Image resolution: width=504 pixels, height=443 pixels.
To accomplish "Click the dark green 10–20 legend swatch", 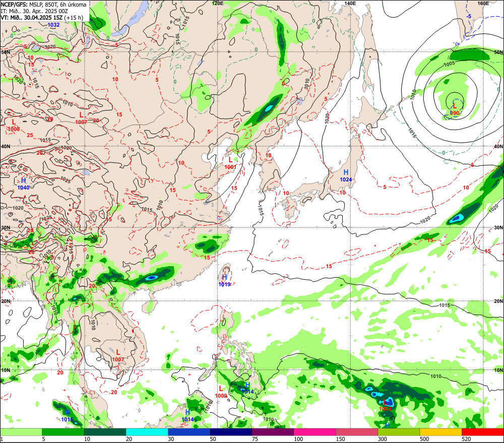I will tap(105, 432).
